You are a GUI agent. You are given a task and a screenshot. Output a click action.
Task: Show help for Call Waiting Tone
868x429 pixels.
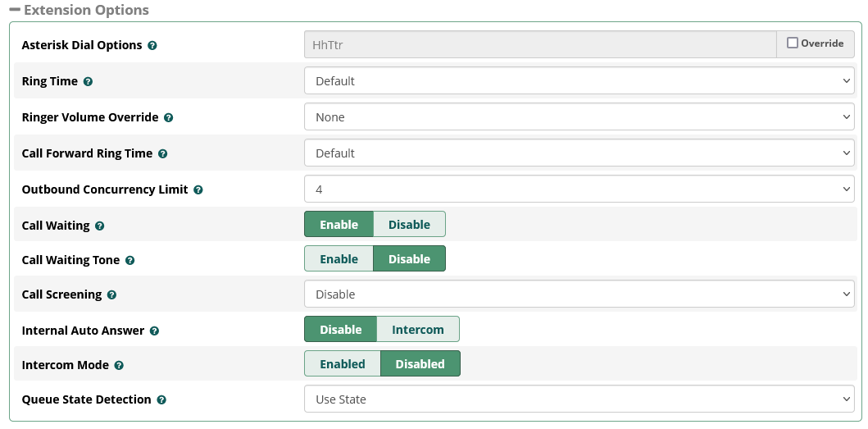(x=130, y=261)
